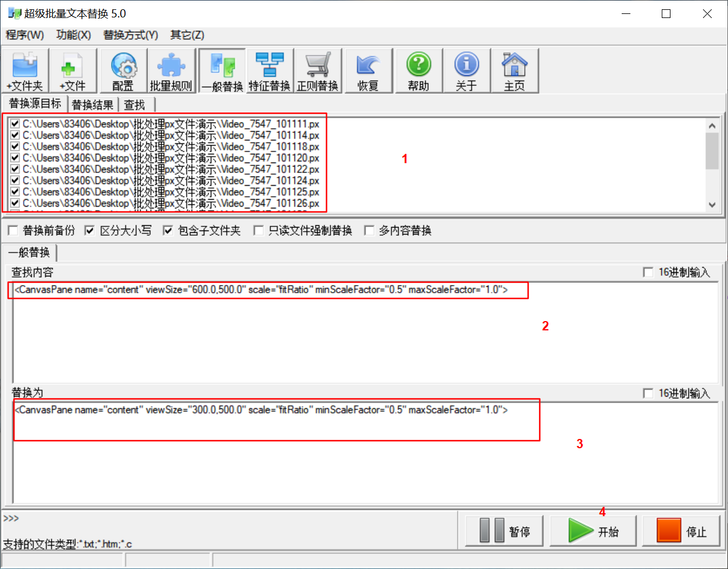Click inside the 查找内容 text area

366,332
